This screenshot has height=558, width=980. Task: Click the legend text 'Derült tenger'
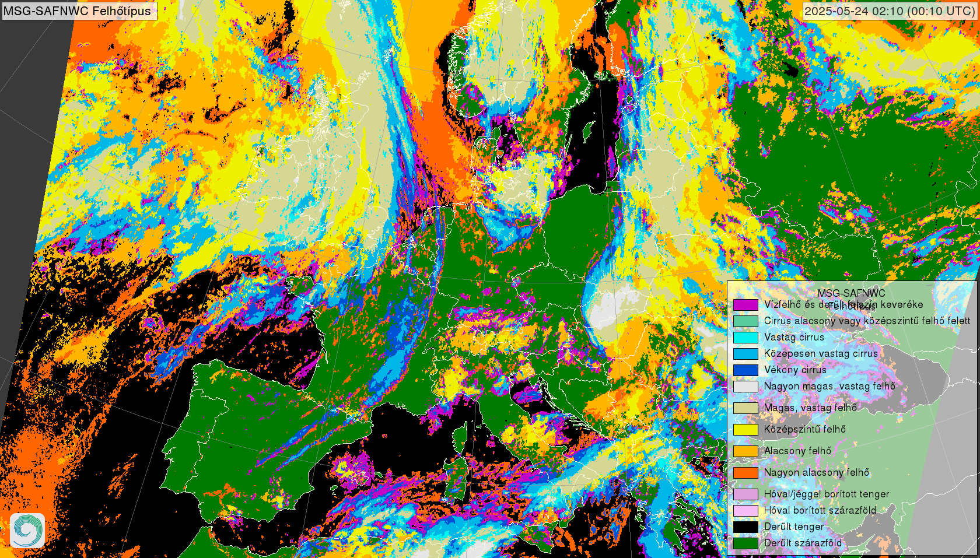[x=794, y=527]
